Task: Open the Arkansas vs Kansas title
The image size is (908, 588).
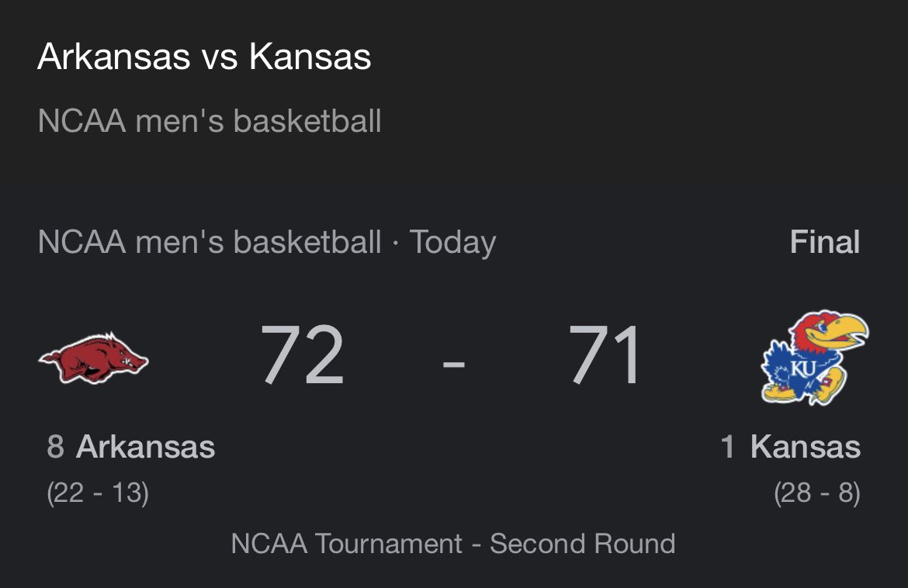Action: 204,57
